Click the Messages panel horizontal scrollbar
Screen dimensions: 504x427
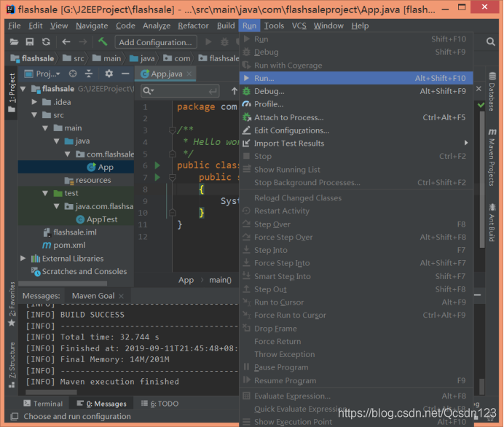51,392
